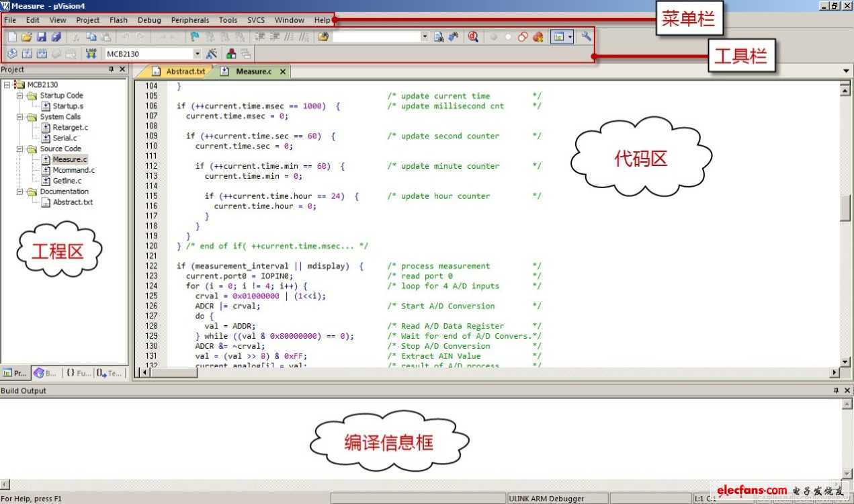Click the Open file folder icon
854x504 pixels.
pos(27,37)
